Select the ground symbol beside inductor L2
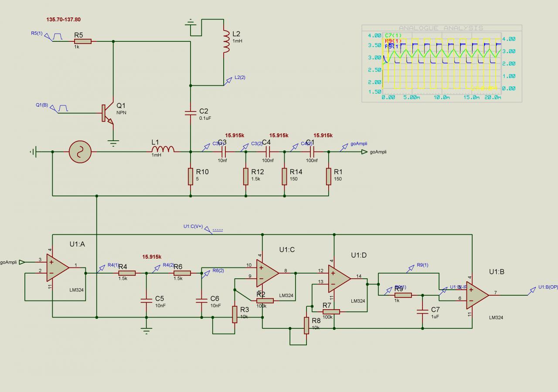558x392 pixels. [x=191, y=22]
